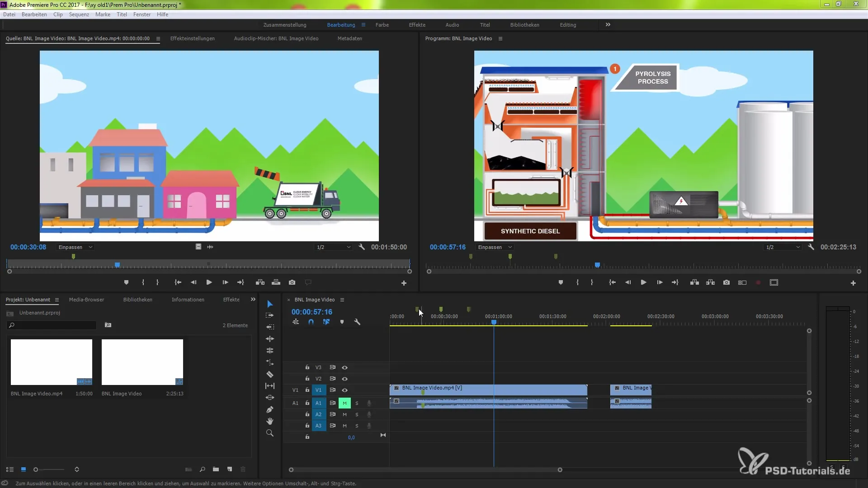The height and width of the screenshot is (488, 868).
Task: Select the Slip tool
Action: pos(270,386)
